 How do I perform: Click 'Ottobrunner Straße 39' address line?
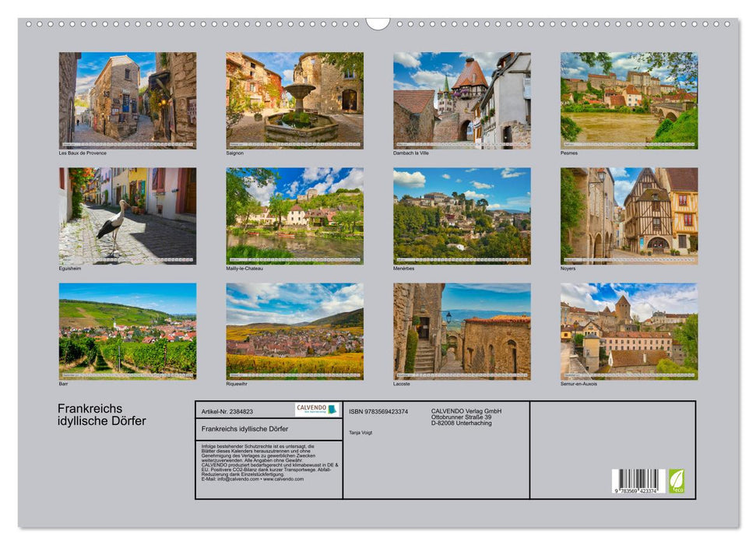point(462,417)
